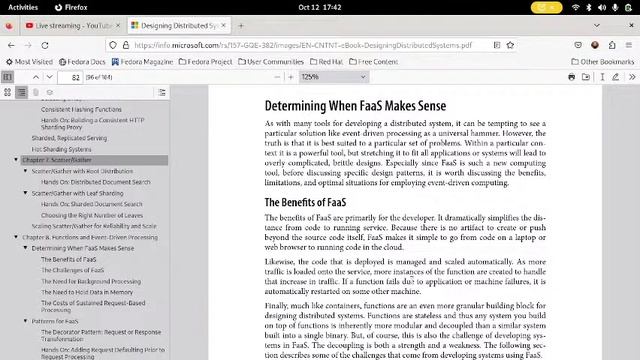
Task: Save the PDF with the download icon
Action: (x=586, y=77)
